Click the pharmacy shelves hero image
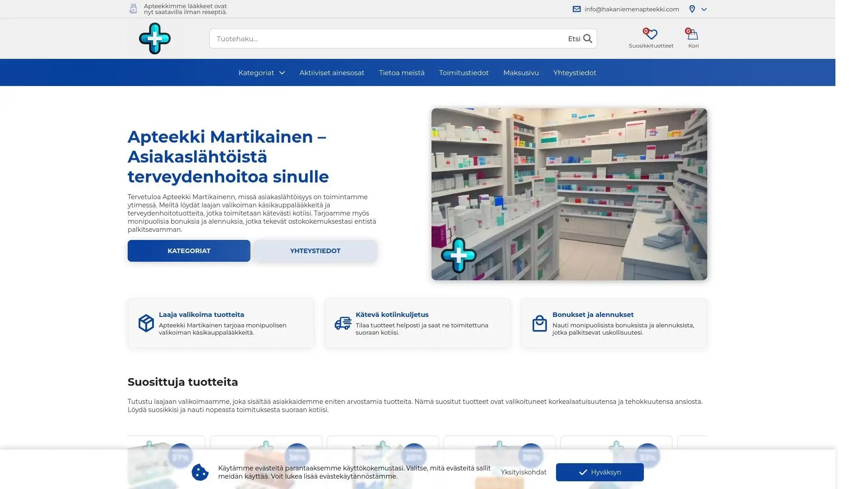 point(569,194)
